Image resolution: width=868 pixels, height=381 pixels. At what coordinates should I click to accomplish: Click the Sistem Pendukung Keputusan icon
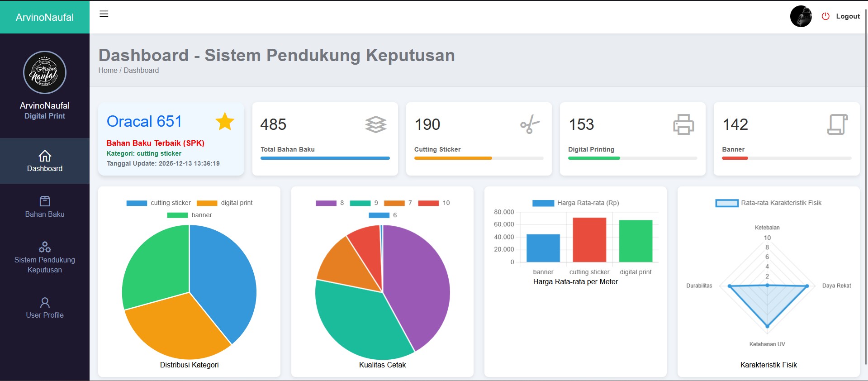pyautogui.click(x=45, y=247)
